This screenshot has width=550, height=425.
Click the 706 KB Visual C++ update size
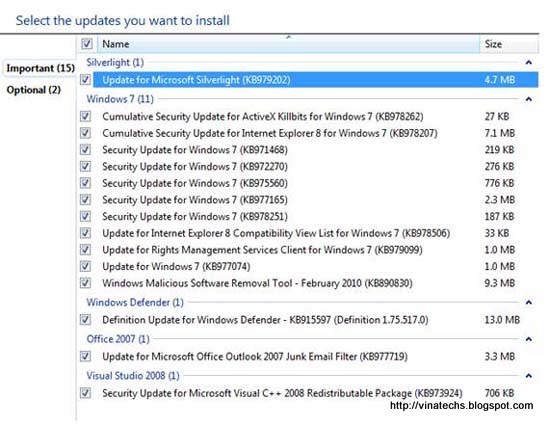[x=499, y=393]
